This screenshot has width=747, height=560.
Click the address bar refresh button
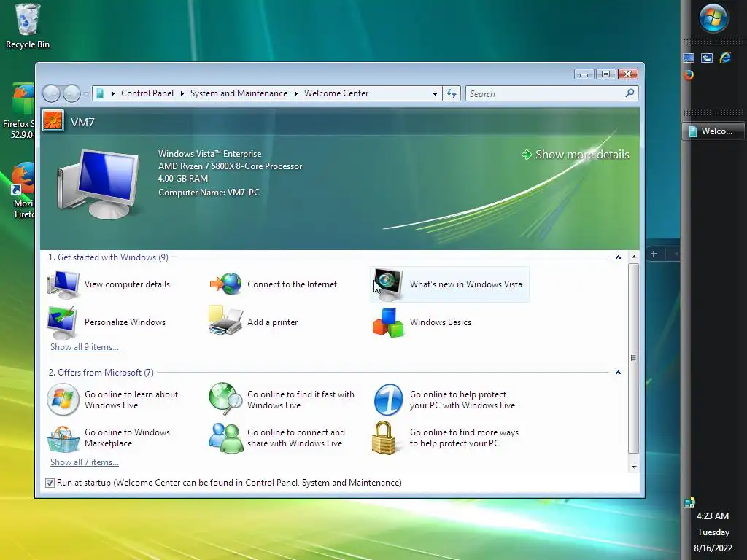(451, 94)
